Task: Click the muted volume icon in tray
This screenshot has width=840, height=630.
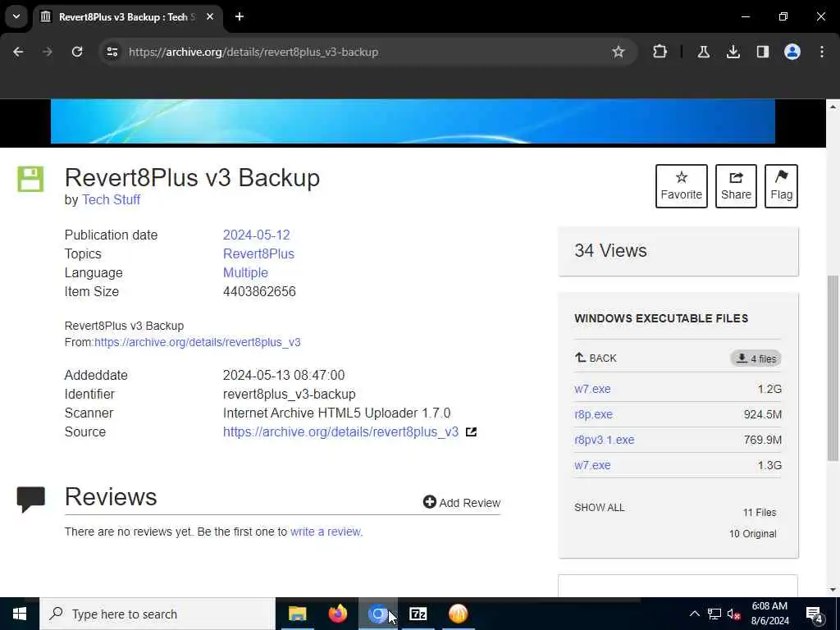Action: click(733, 614)
